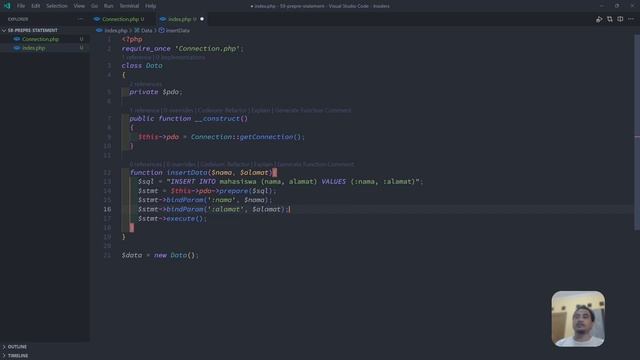Open editor More Actions ellipsis menu
The image size is (640, 360).
tap(631, 19)
